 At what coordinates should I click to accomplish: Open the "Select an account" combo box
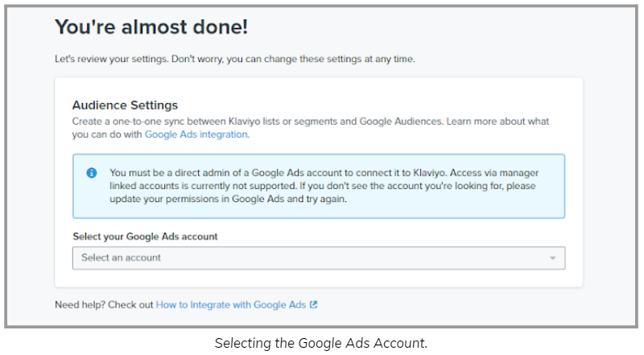[319, 258]
